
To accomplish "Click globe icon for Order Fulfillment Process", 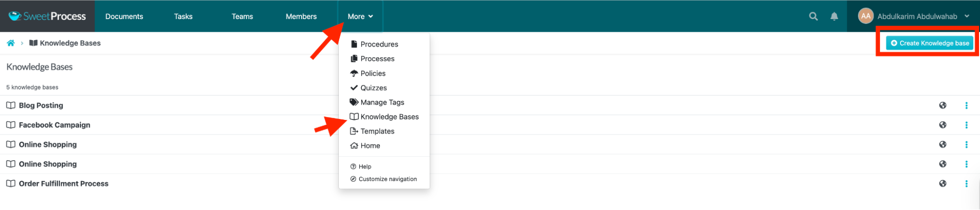I will [x=942, y=184].
